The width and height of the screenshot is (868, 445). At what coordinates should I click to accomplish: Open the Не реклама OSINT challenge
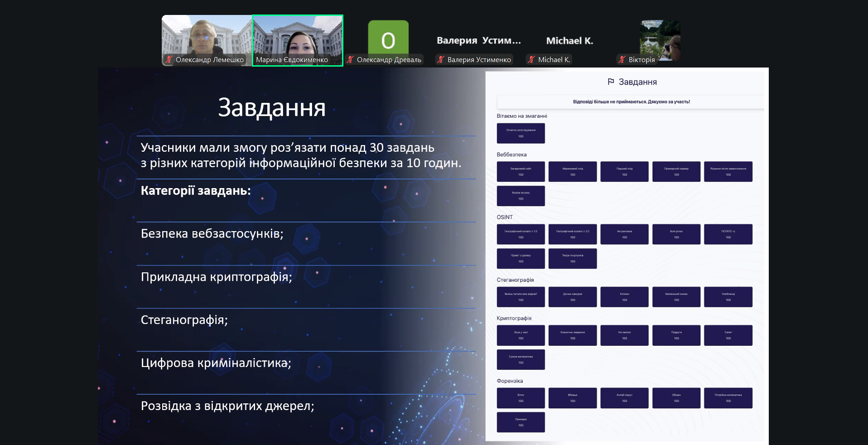pyautogui.click(x=624, y=234)
